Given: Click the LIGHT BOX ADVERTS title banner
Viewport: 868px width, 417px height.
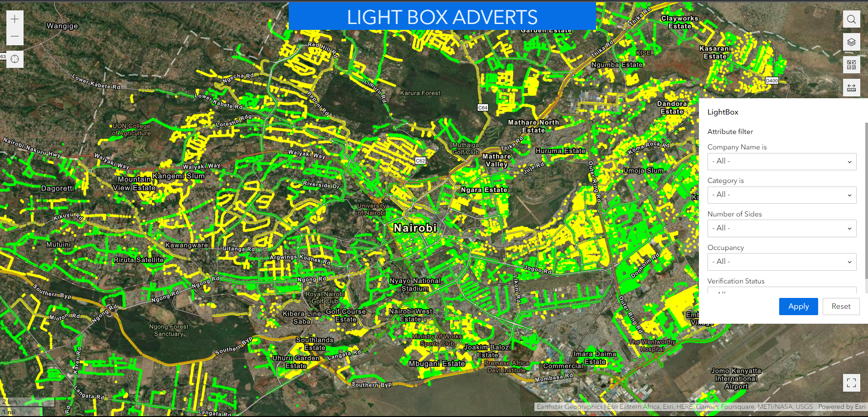Looking at the screenshot, I should (x=442, y=17).
